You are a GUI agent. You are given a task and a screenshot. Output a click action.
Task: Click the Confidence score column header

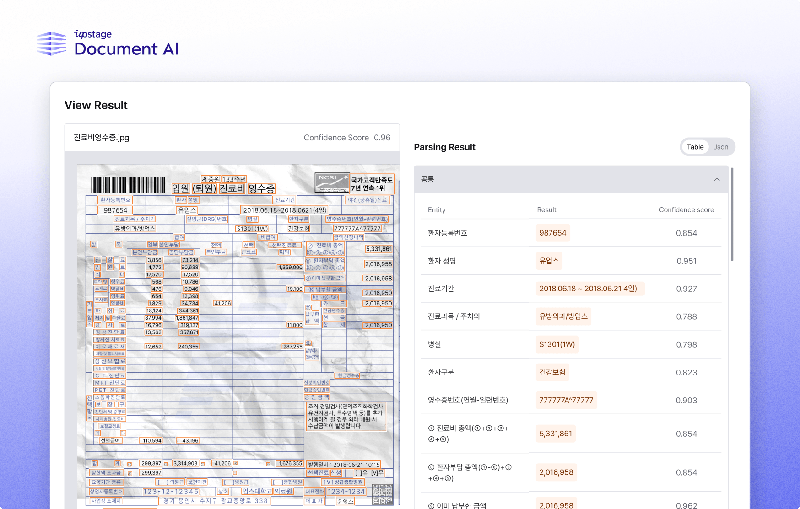point(686,209)
